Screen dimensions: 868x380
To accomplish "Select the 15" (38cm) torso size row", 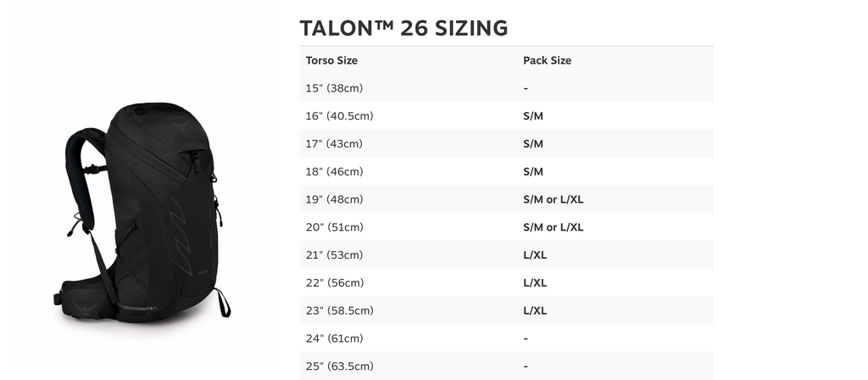I will (334, 88).
